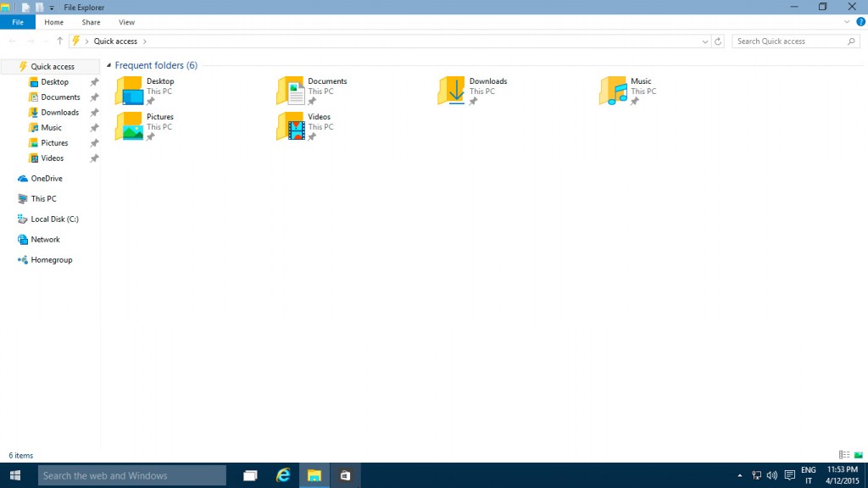
Task: Go forward using the forward arrow
Action: tap(31, 42)
